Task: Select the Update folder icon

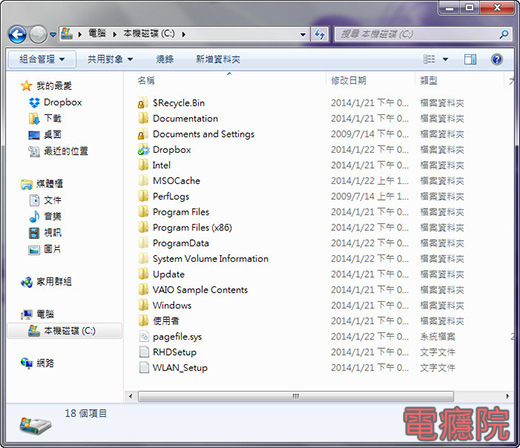Action: 143,274
